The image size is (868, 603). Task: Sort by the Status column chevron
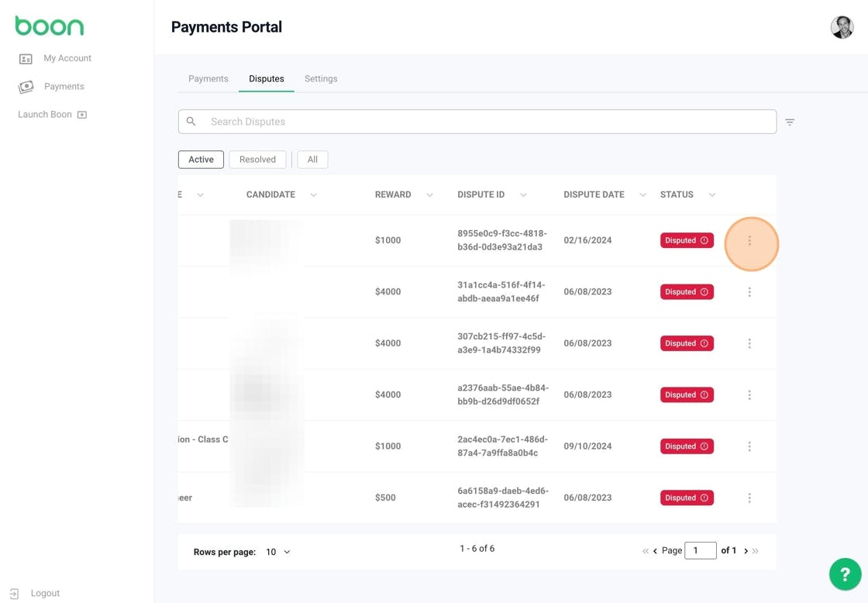(x=712, y=195)
